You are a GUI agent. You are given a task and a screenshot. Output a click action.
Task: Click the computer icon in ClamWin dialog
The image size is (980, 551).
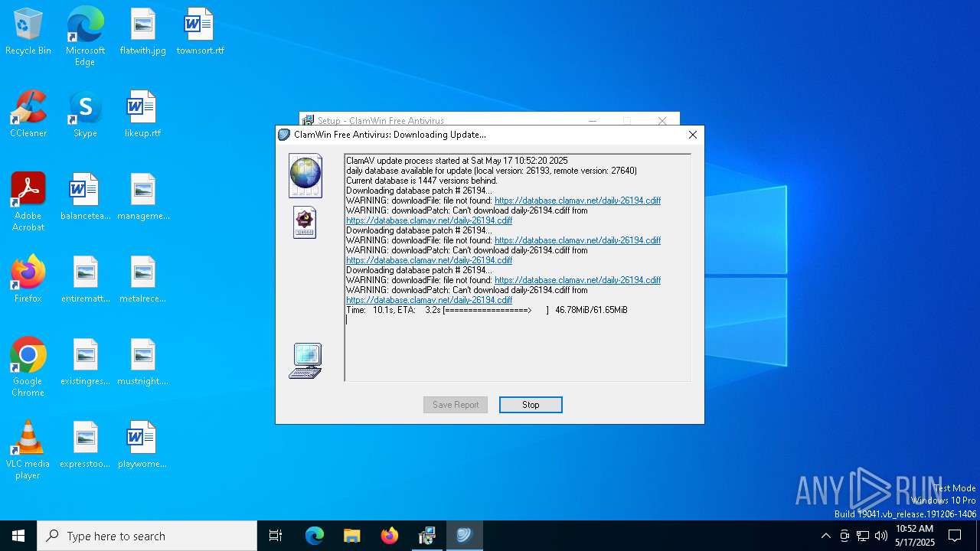pos(305,360)
